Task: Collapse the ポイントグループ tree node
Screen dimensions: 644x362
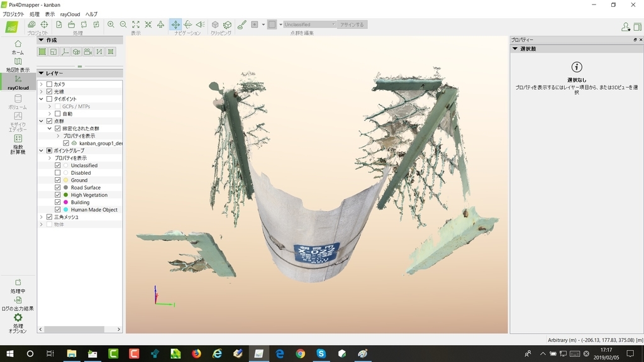Action: pyautogui.click(x=41, y=151)
